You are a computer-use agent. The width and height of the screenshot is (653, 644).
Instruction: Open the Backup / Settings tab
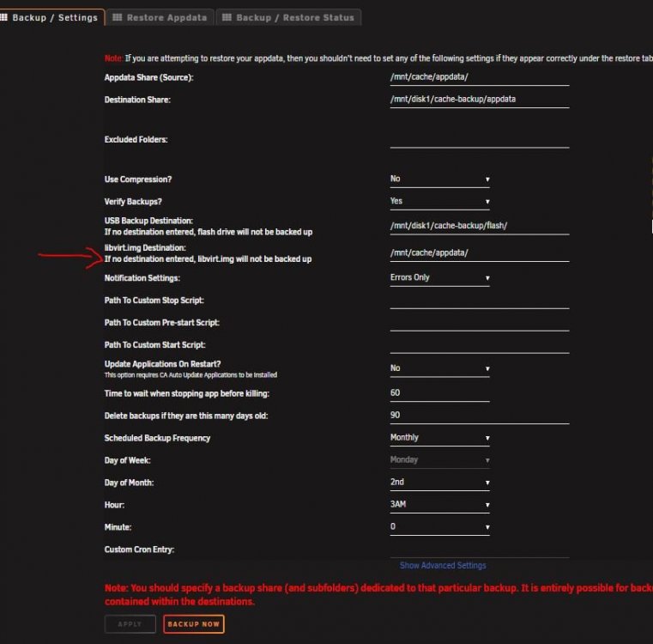tap(51, 17)
